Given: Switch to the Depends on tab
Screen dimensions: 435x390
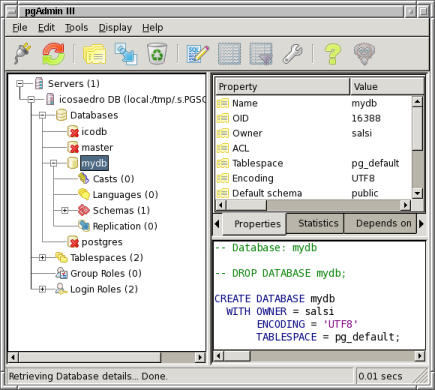Looking at the screenshot, I should pyautogui.click(x=380, y=223).
